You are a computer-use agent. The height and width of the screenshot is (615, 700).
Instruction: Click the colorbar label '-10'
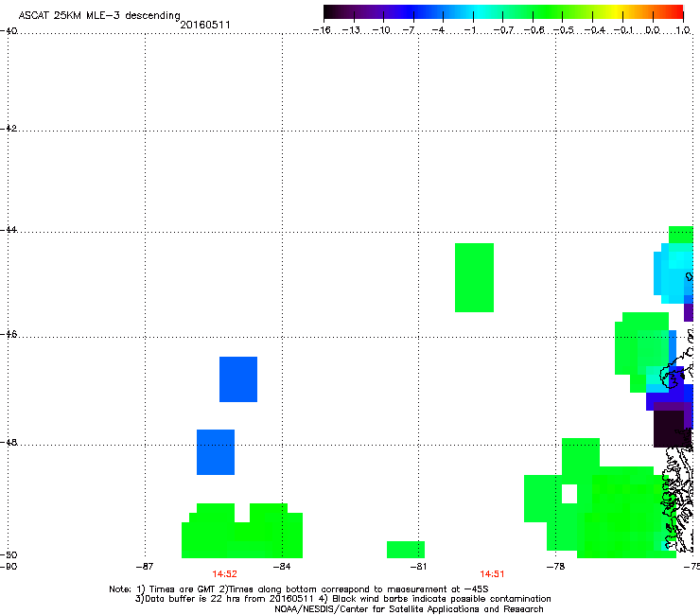click(x=381, y=30)
